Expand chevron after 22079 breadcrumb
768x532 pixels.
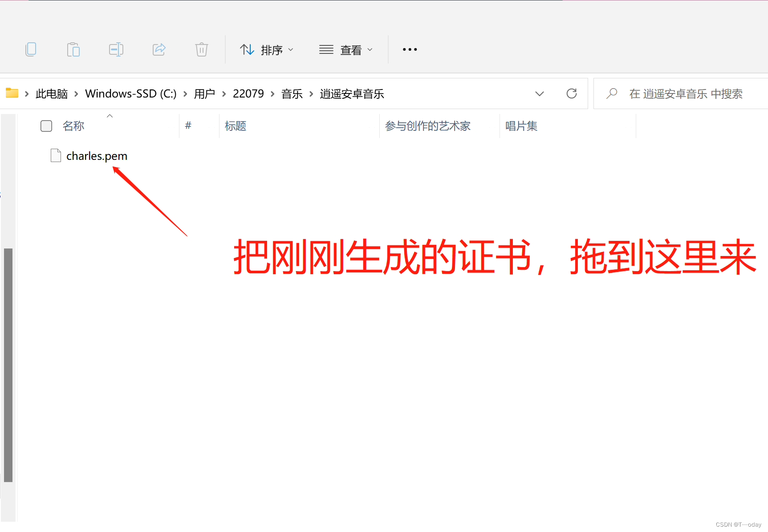272,94
